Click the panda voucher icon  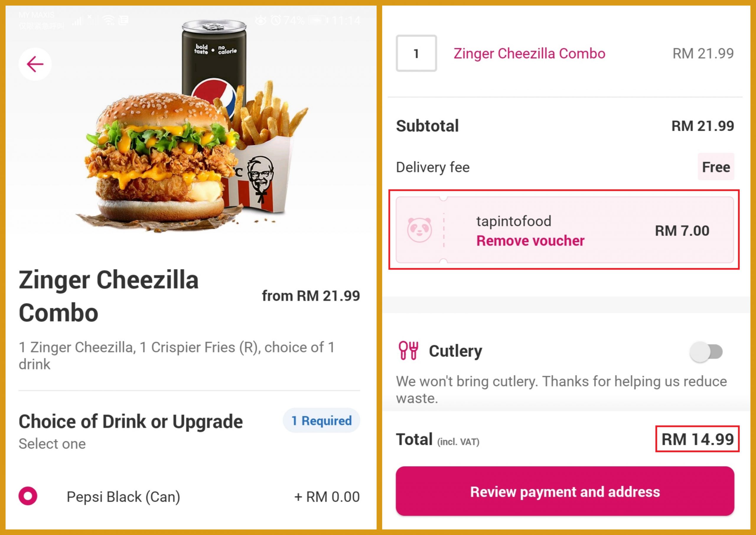pyautogui.click(x=419, y=230)
